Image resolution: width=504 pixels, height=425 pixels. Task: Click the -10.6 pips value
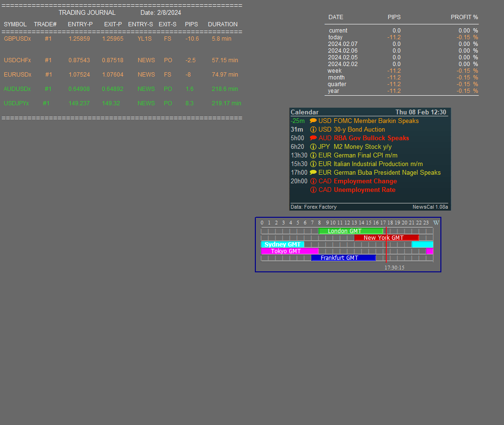tap(192, 39)
